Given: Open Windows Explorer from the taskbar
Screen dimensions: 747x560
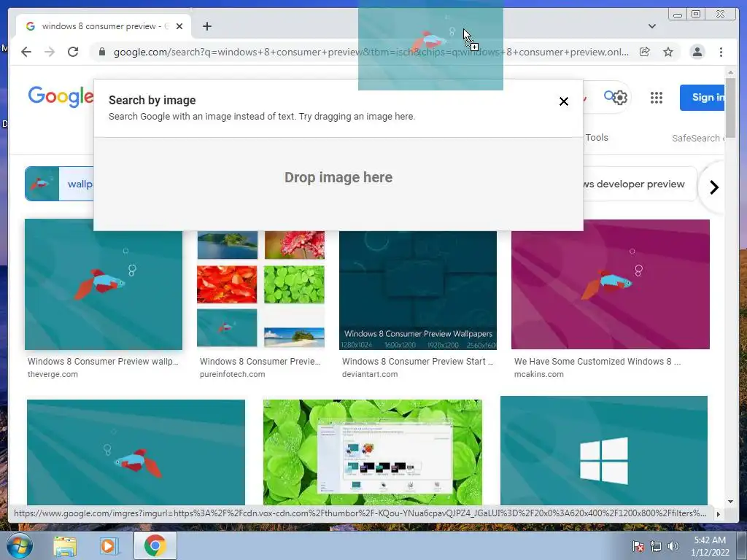Looking at the screenshot, I should coord(65,545).
